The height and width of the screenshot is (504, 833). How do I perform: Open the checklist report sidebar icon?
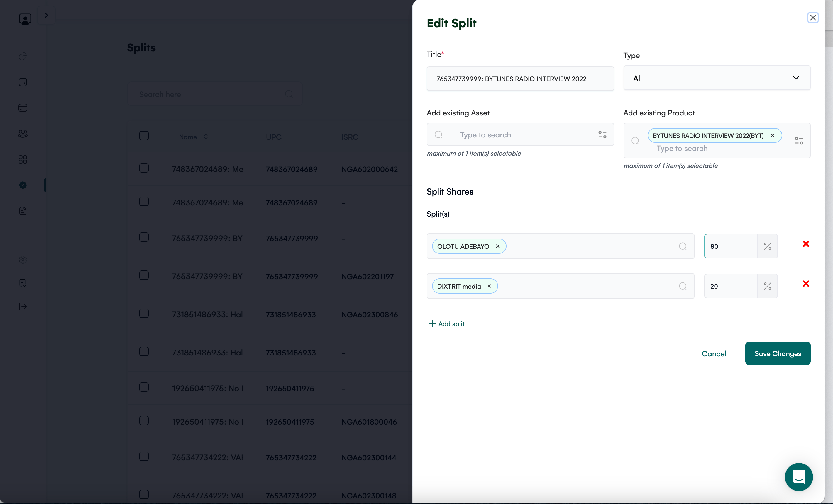click(23, 283)
